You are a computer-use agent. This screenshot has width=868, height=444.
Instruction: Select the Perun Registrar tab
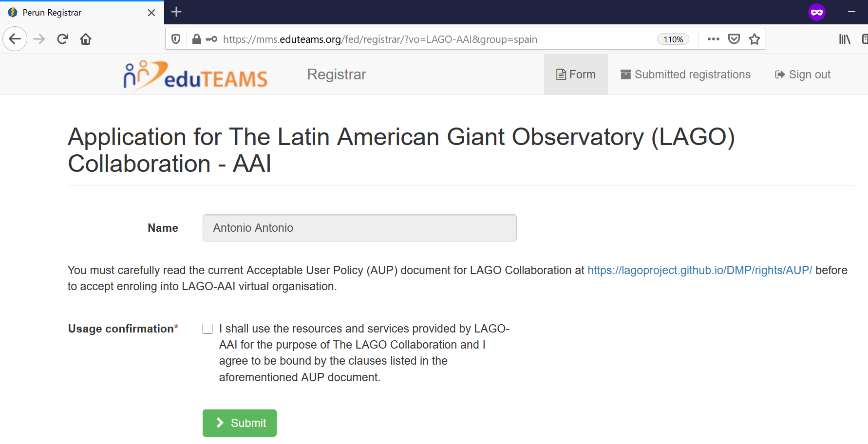[x=82, y=13]
